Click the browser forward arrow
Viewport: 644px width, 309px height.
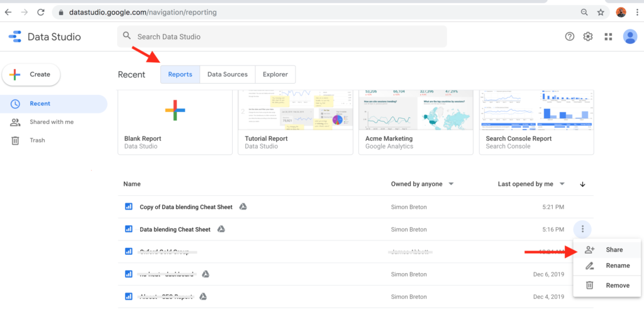pyautogui.click(x=25, y=13)
